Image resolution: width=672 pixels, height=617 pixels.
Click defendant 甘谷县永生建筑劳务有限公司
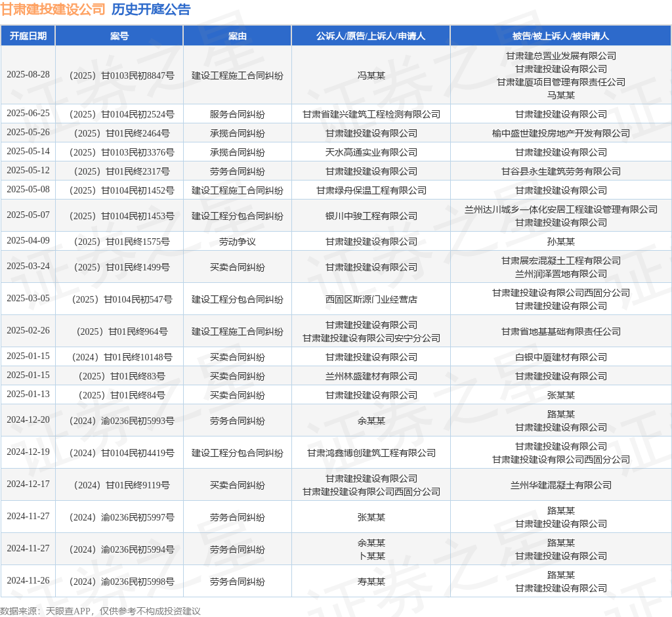(561, 171)
